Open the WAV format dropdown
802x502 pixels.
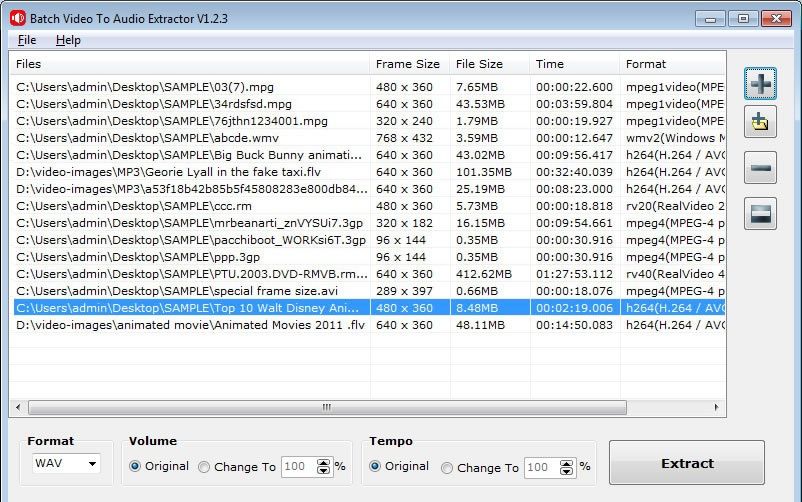(x=66, y=464)
